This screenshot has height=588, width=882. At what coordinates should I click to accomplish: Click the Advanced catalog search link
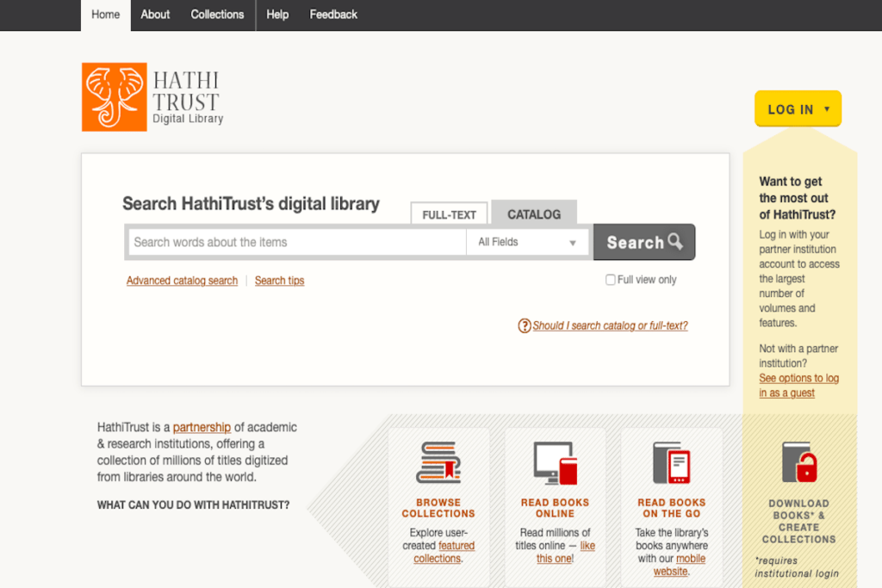click(x=182, y=281)
